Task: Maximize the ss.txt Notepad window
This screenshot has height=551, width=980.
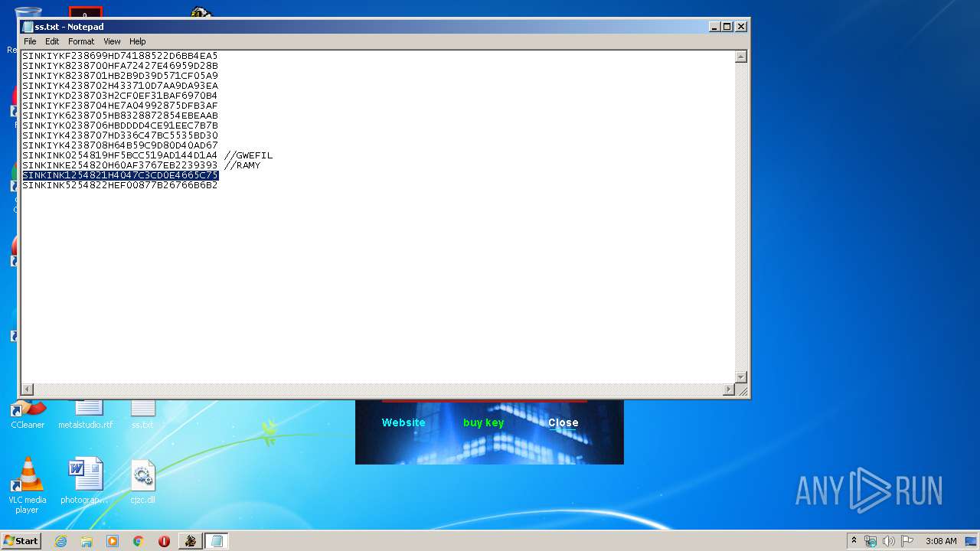Action: click(x=727, y=27)
